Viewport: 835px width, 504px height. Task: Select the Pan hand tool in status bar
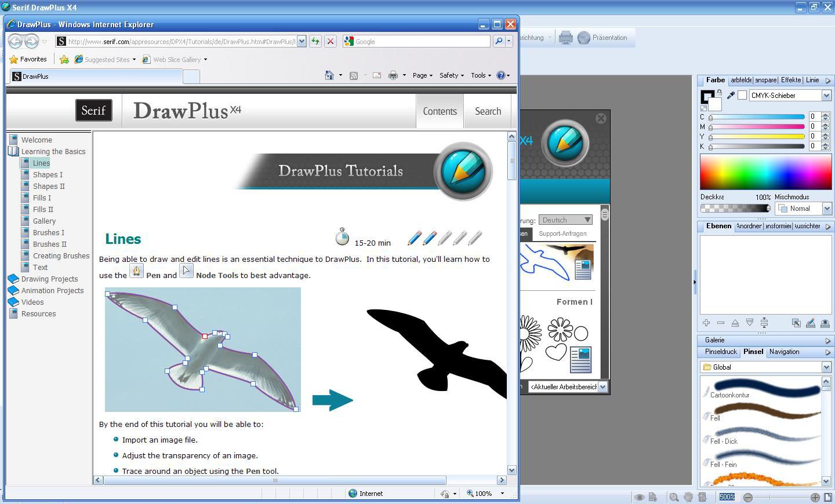click(x=688, y=497)
